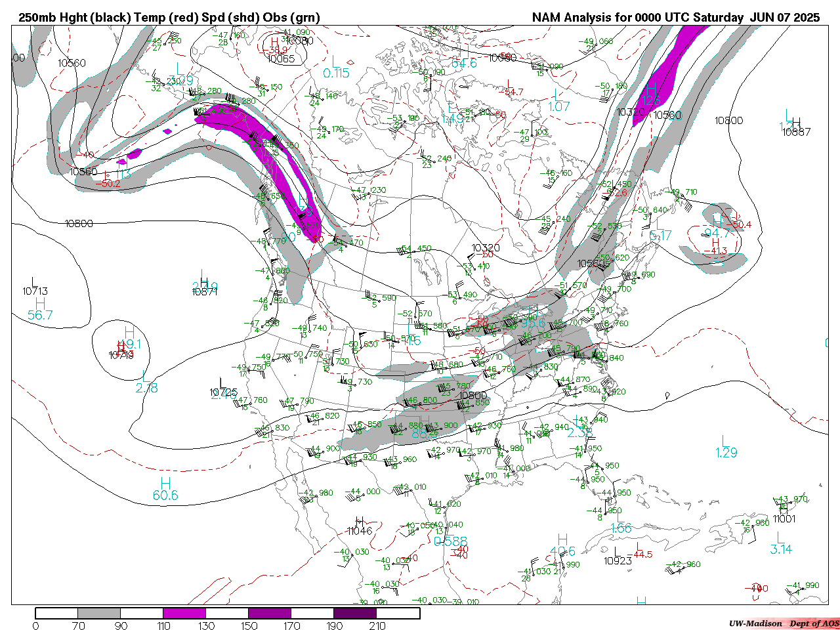The width and height of the screenshot is (840, 630).
Task: Select the cyan L 1.29 low marker
Action: tap(726, 447)
